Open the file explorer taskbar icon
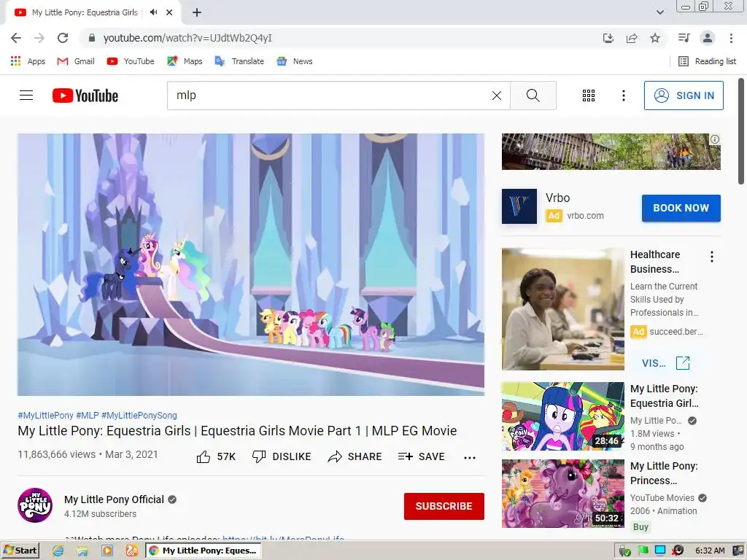Viewport: 747px width, 560px height. click(x=82, y=551)
